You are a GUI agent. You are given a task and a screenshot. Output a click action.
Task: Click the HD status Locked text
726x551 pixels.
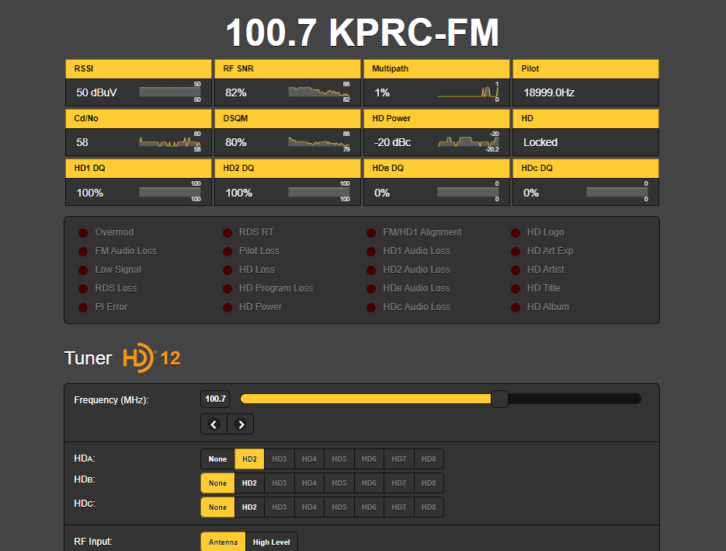[x=540, y=142]
